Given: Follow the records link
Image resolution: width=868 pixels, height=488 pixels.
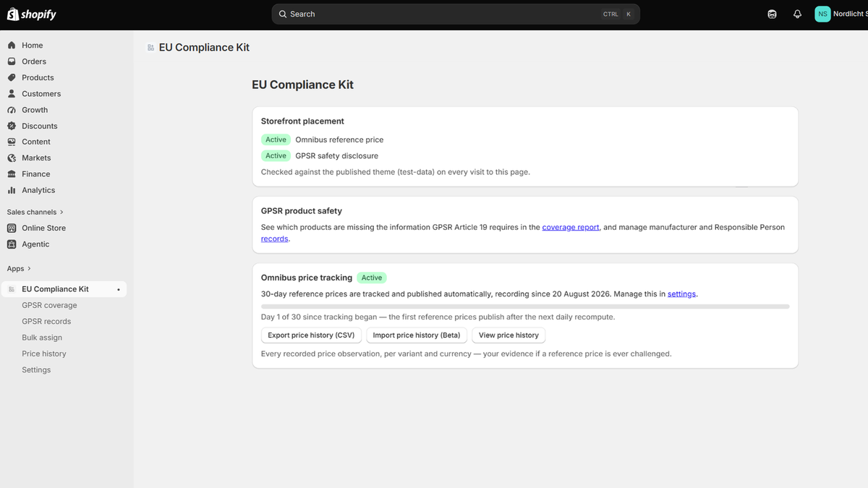Looking at the screenshot, I should (274, 239).
